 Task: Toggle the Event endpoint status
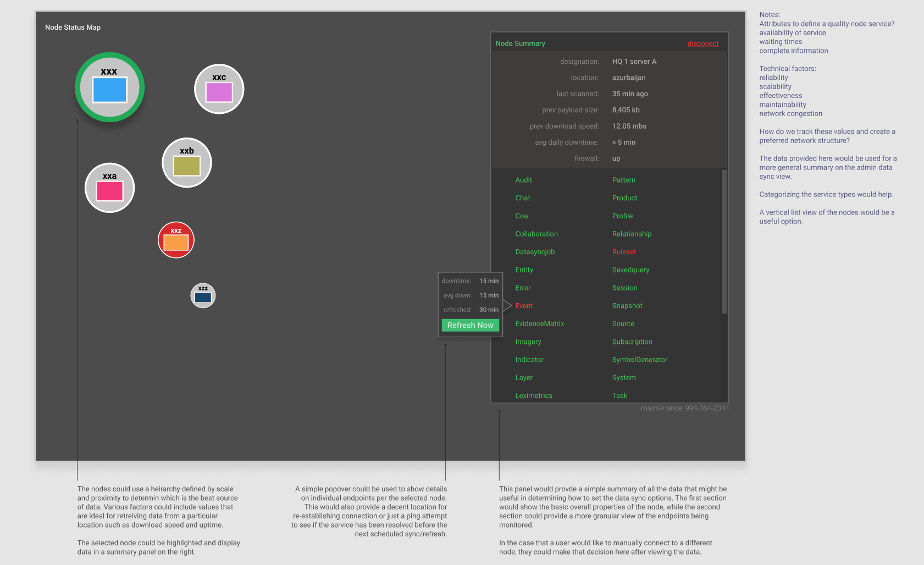523,305
